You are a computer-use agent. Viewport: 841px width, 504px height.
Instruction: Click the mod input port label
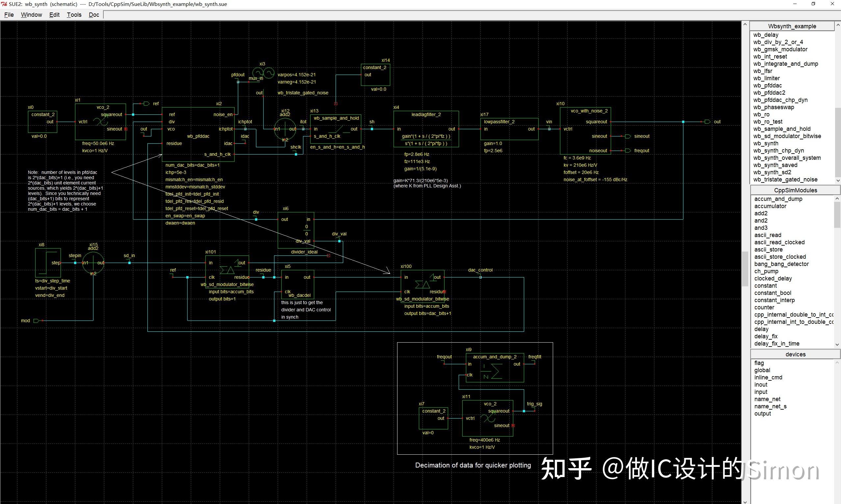coord(25,320)
